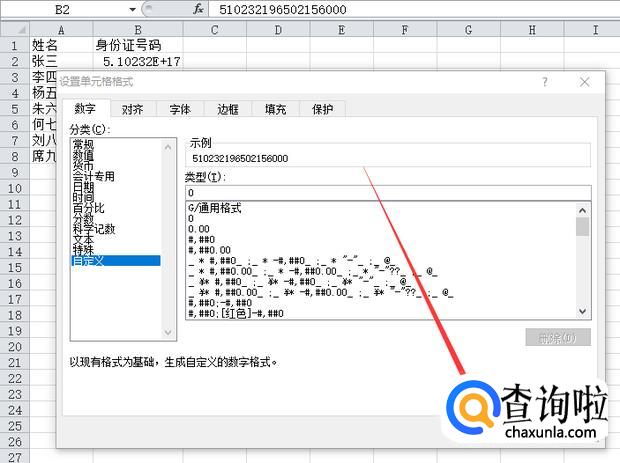The width and height of the screenshot is (620, 463).
Task: Select 特殊 in the category list
Action: 83,249
